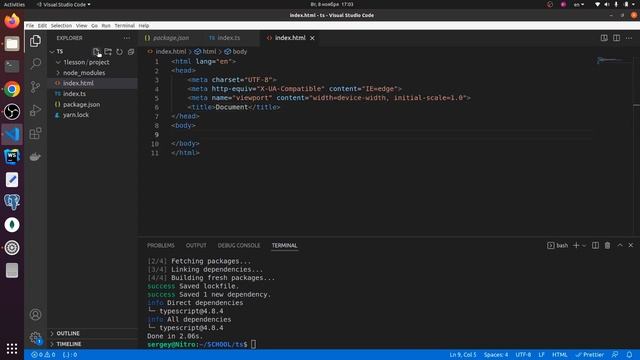Change end of line sequence LF
The width and height of the screenshot is (640, 360).
541,355
